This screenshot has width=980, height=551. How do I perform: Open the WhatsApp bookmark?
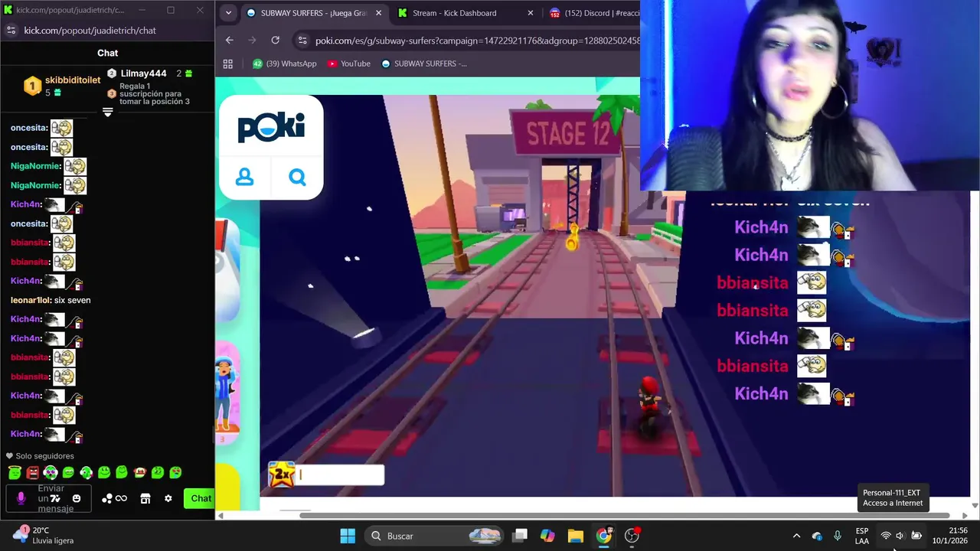pyautogui.click(x=284, y=64)
